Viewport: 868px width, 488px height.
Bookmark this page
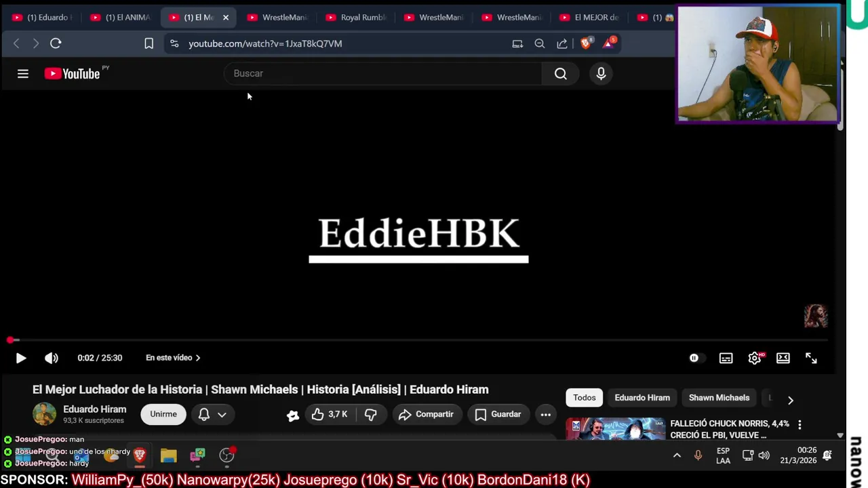149,43
